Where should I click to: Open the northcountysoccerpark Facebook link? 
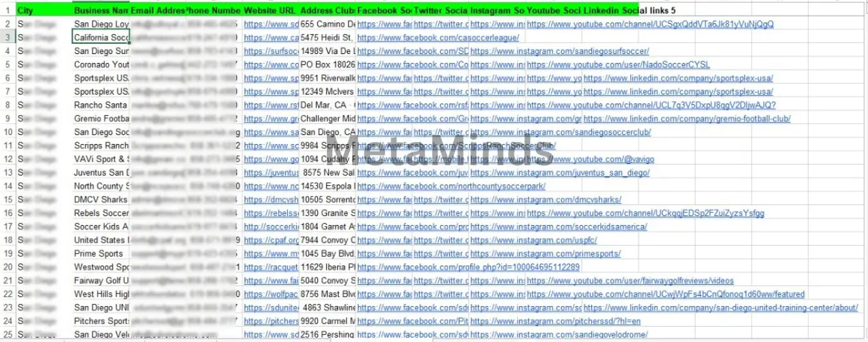pyautogui.click(x=451, y=186)
